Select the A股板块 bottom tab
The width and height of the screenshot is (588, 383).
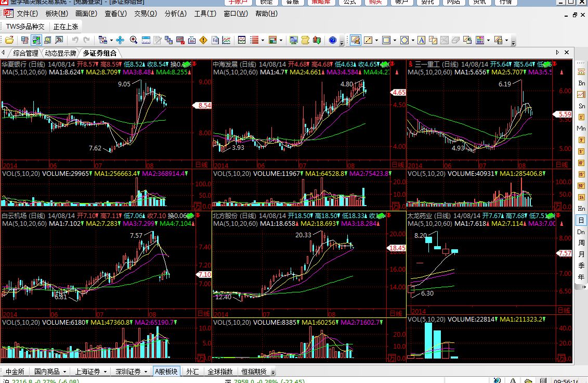pyautogui.click(x=166, y=372)
